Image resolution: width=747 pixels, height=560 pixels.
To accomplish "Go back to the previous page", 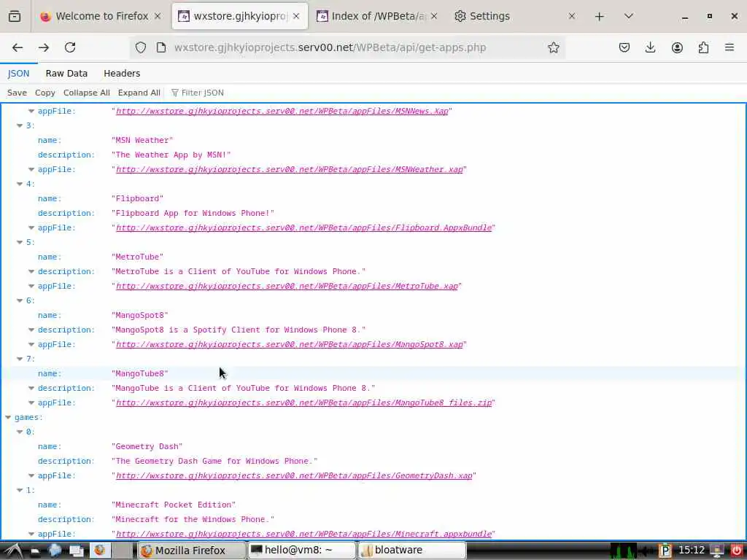I will point(18,47).
